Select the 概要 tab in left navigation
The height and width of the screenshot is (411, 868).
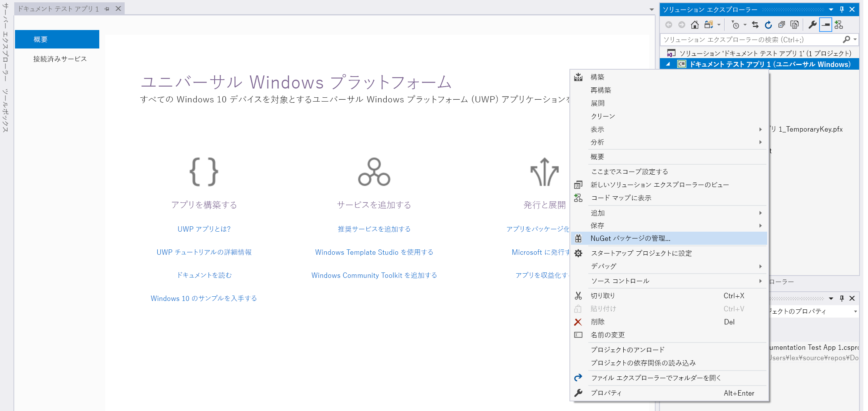57,39
